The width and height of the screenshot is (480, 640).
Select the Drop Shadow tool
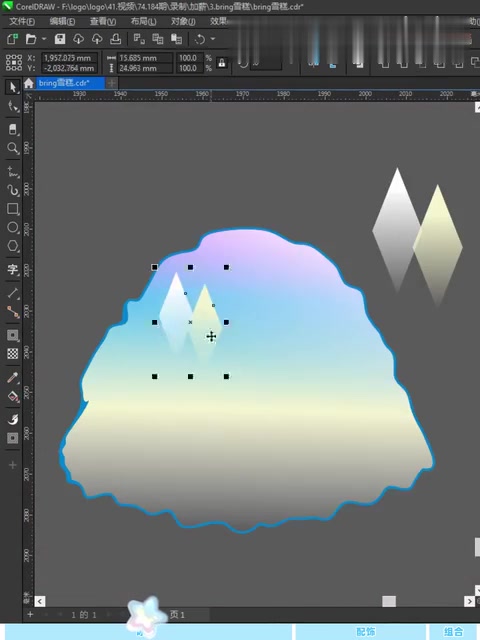click(x=12, y=335)
